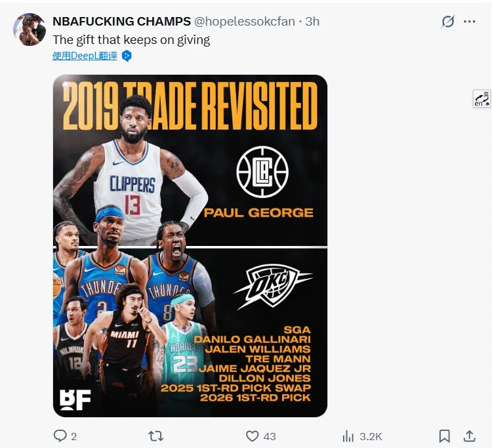Bookmark this post
Viewport: 492px width, 448px height.
444,436
